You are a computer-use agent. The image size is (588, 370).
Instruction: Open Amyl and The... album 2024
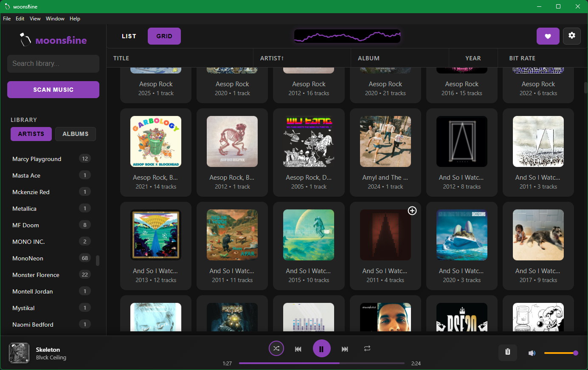[x=385, y=141]
